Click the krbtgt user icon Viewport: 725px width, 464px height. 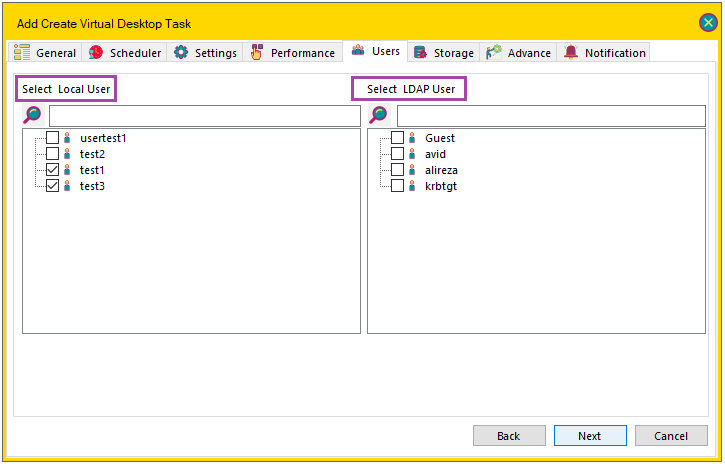(x=412, y=186)
